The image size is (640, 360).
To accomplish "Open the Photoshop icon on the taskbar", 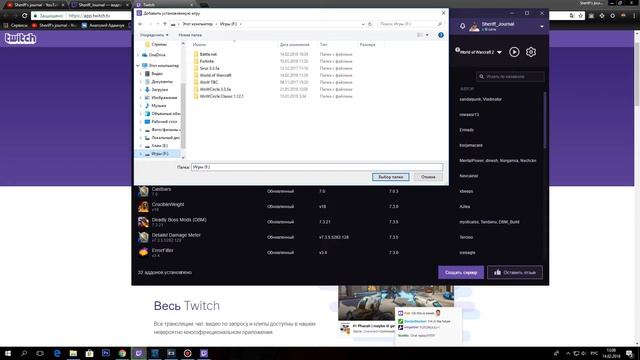I will click(x=106, y=353).
